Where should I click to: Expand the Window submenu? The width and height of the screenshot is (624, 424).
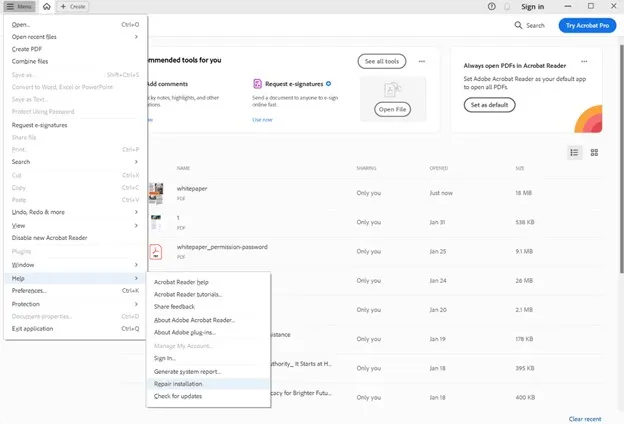(75, 265)
